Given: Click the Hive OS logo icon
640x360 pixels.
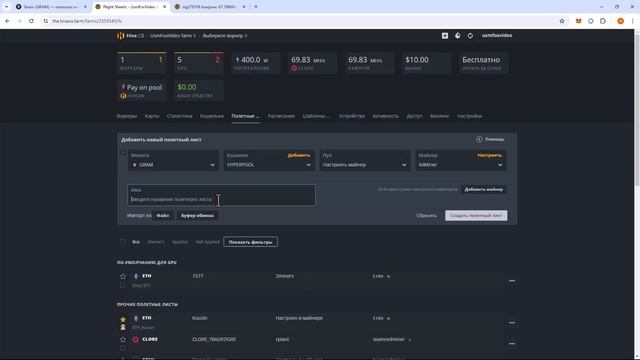Looking at the screenshot, I should (120, 36).
